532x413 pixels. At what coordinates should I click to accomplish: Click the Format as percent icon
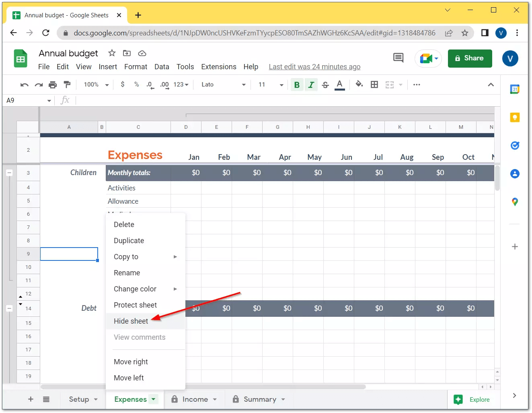pyautogui.click(x=136, y=85)
